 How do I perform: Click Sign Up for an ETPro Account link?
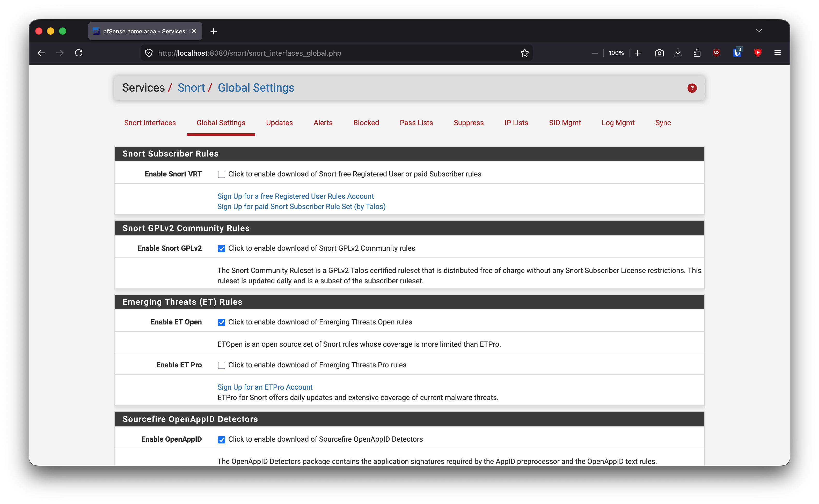click(265, 387)
